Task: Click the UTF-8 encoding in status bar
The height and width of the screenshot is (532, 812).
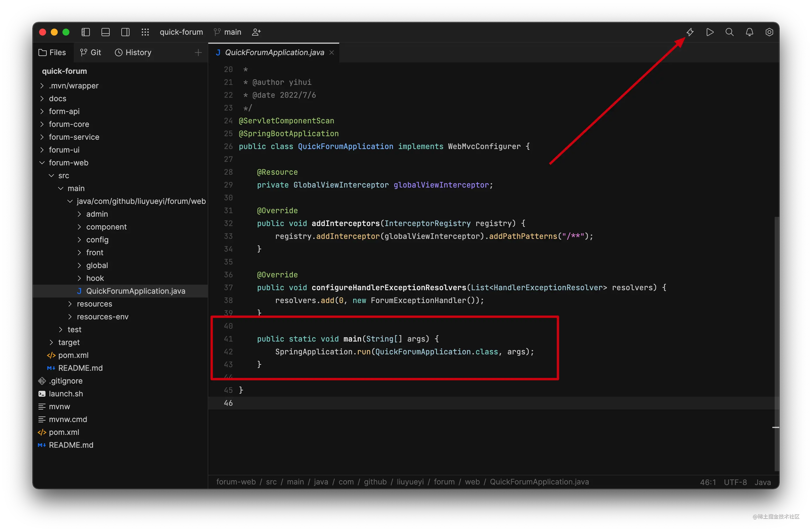Action: click(x=735, y=482)
